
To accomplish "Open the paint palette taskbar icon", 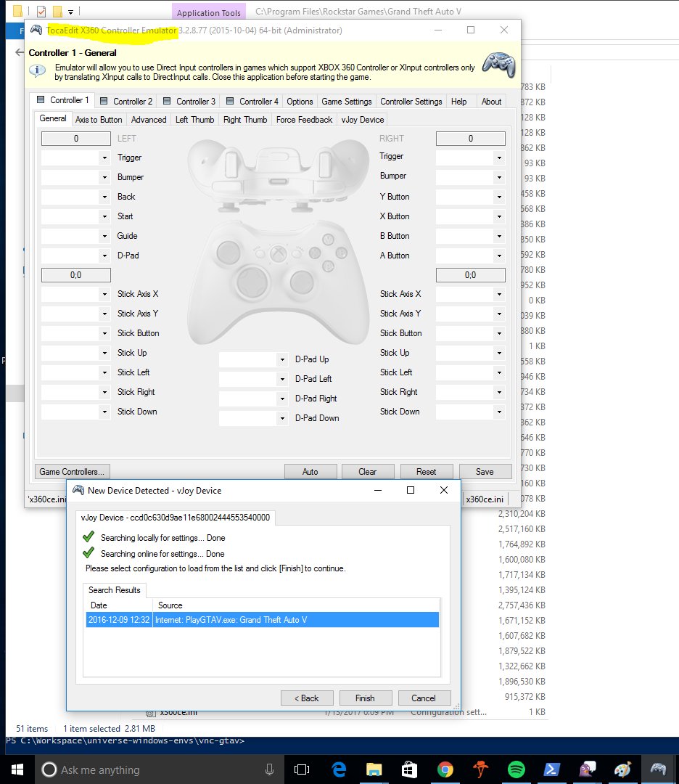I will point(622,769).
